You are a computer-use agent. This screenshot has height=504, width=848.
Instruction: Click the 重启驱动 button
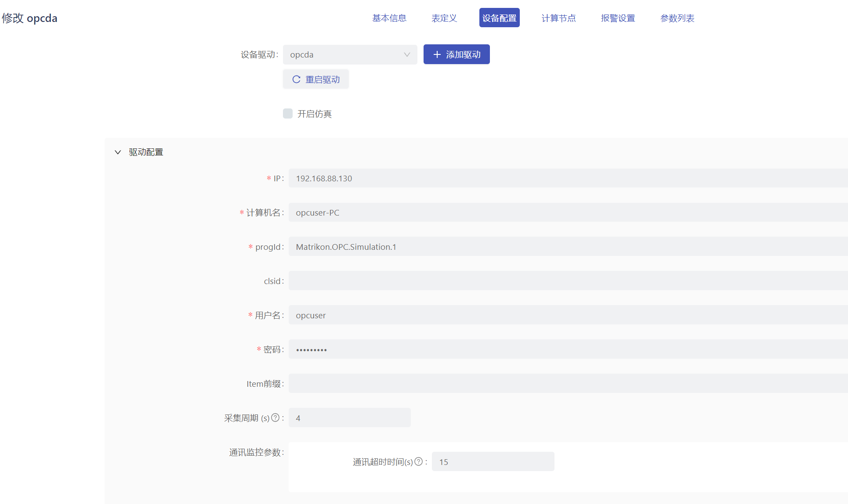(316, 79)
